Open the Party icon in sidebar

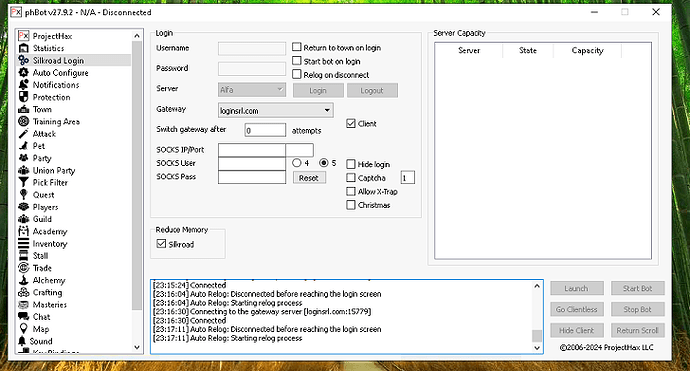point(23,158)
